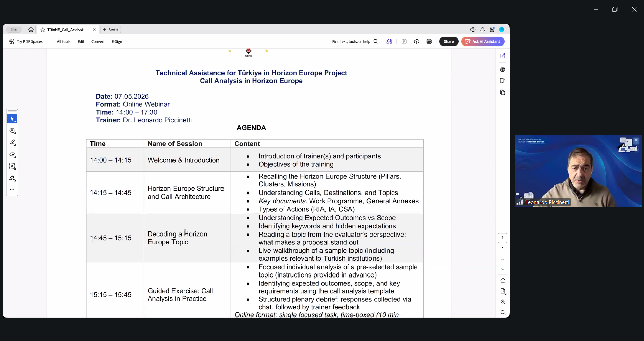Zoom in with the plus magnifier
Viewport: 644px width, 341px height.
(x=503, y=302)
